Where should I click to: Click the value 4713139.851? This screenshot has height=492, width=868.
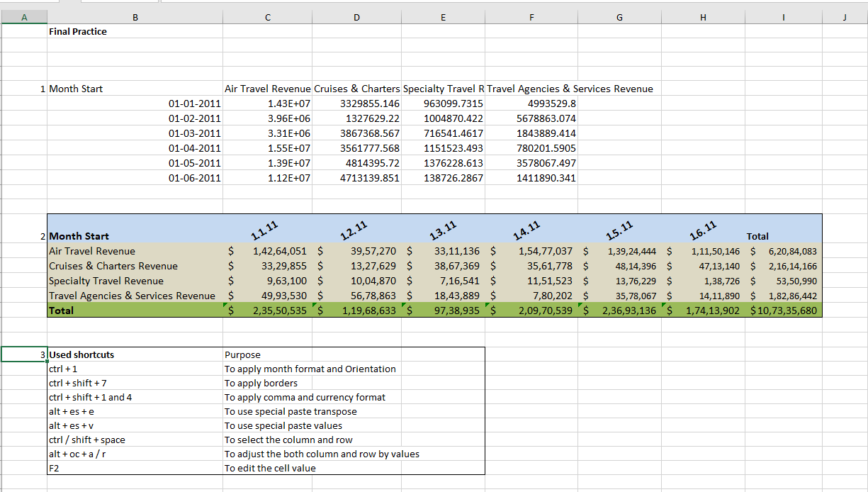click(356, 178)
